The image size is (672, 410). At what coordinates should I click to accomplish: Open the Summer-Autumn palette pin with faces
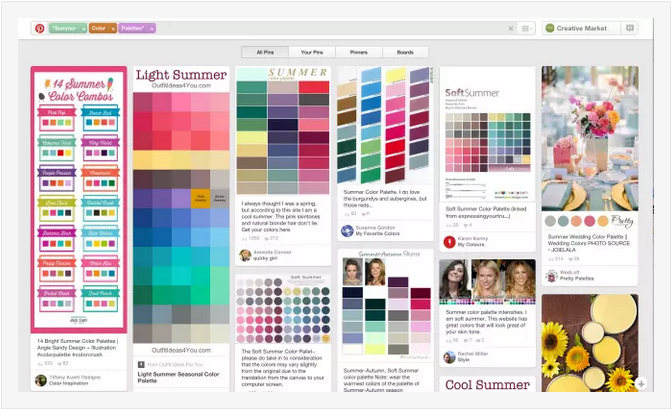point(385,305)
